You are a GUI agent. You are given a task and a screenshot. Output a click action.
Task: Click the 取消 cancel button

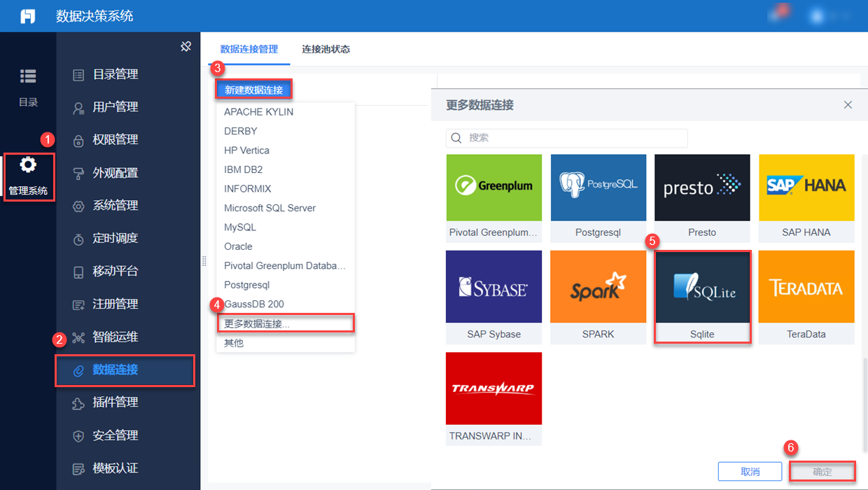coord(750,472)
